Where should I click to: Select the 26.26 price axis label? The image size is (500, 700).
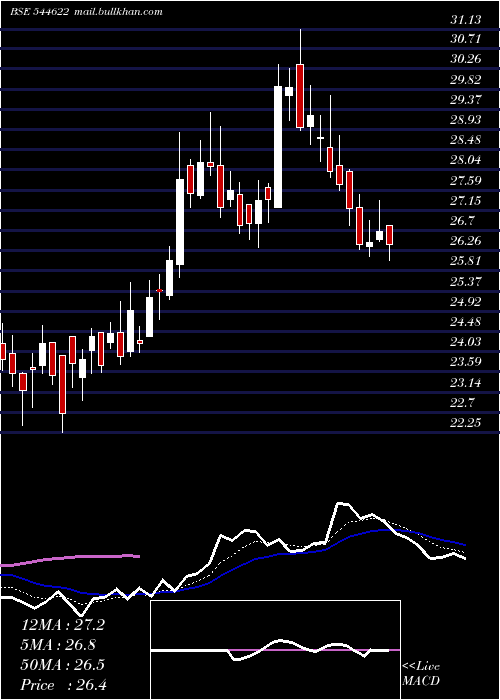click(x=466, y=241)
